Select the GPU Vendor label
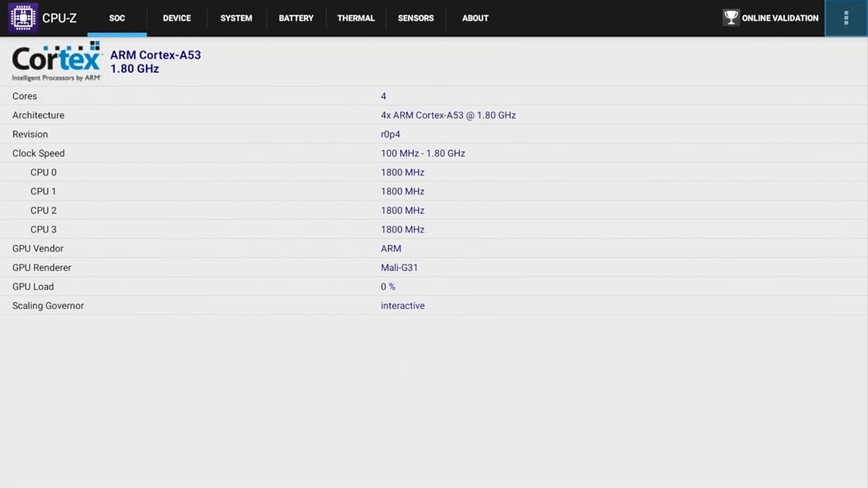Image resolution: width=868 pixels, height=488 pixels. (38, 249)
